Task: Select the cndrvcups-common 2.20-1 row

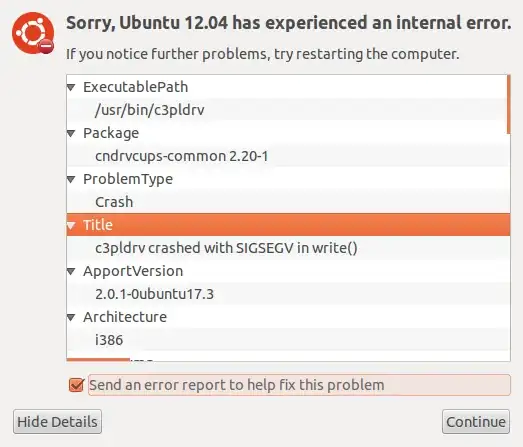Action: coord(288,156)
